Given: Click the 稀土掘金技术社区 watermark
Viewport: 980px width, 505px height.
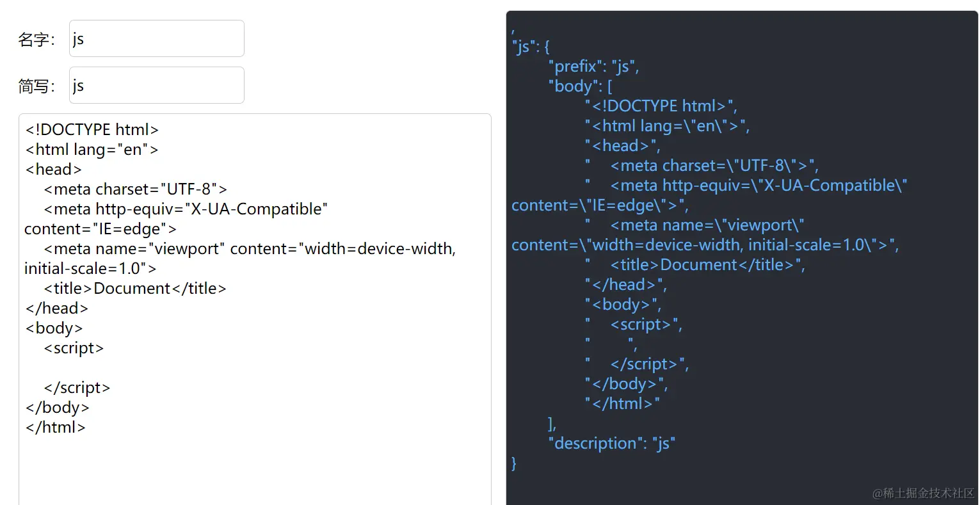Looking at the screenshot, I should coord(923,493).
